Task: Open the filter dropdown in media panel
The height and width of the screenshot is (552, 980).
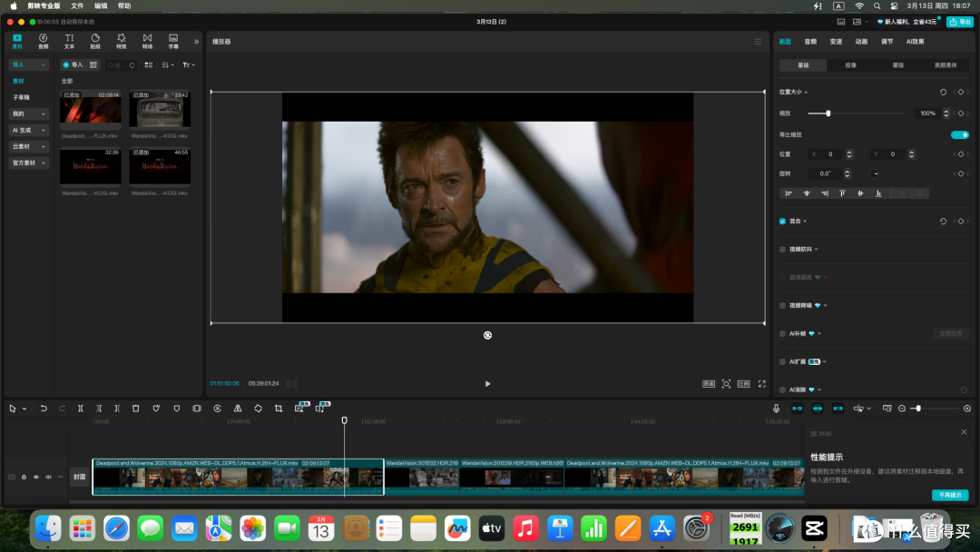Action: (x=188, y=65)
